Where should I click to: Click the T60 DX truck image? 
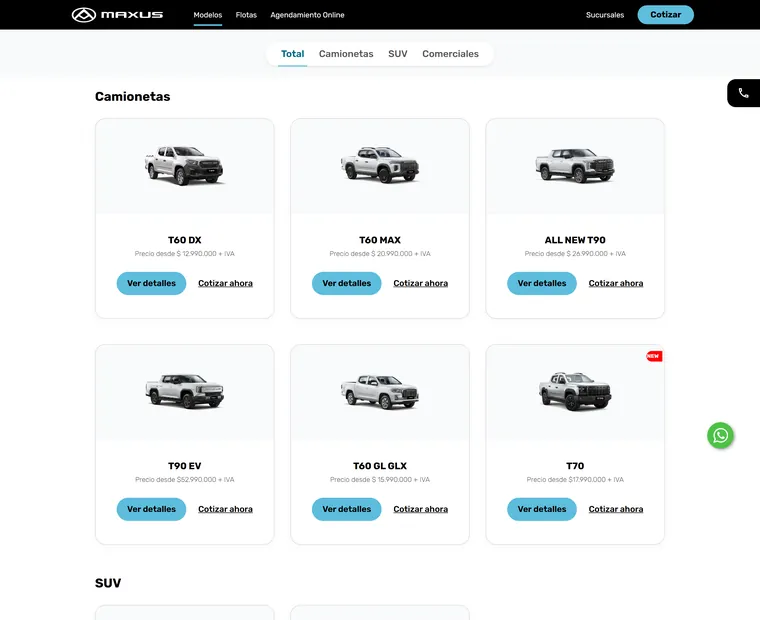point(184,165)
